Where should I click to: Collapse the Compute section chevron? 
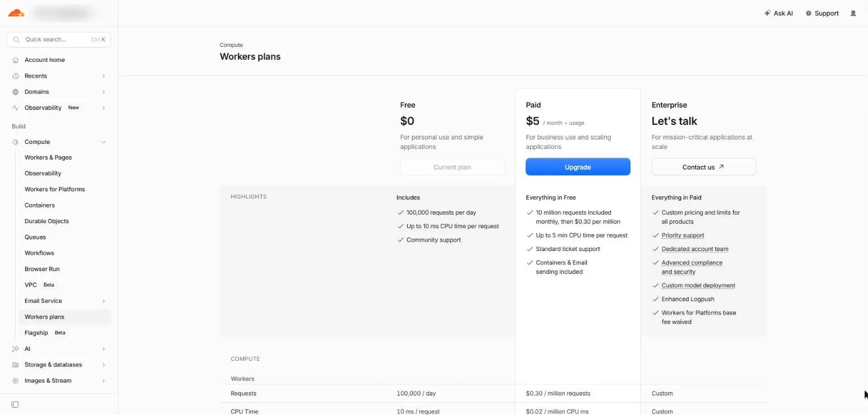(x=104, y=142)
